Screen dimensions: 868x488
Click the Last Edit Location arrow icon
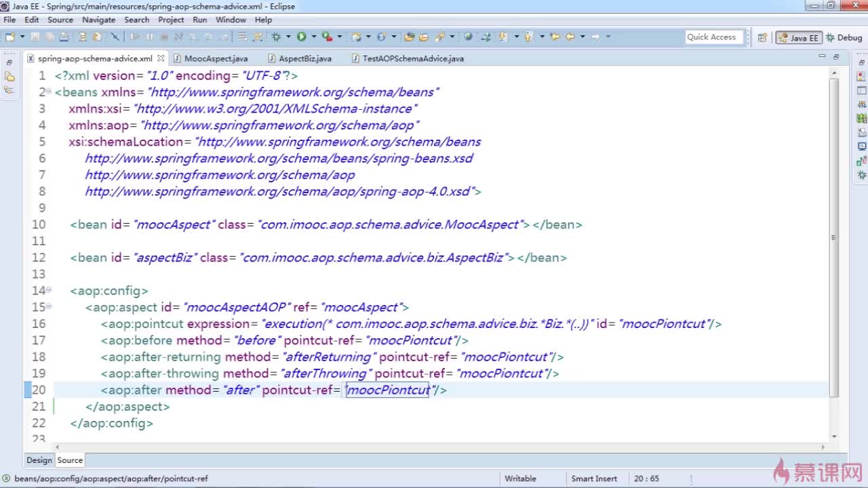coord(555,37)
